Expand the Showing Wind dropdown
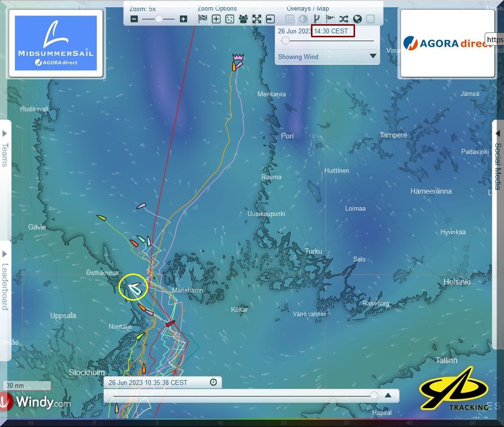This screenshot has width=504, height=427. (372, 56)
